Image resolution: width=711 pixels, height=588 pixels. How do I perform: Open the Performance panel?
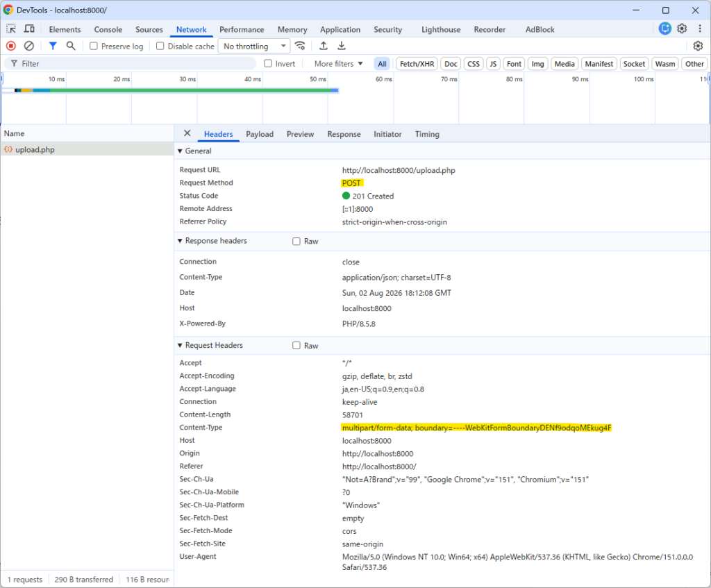point(242,29)
